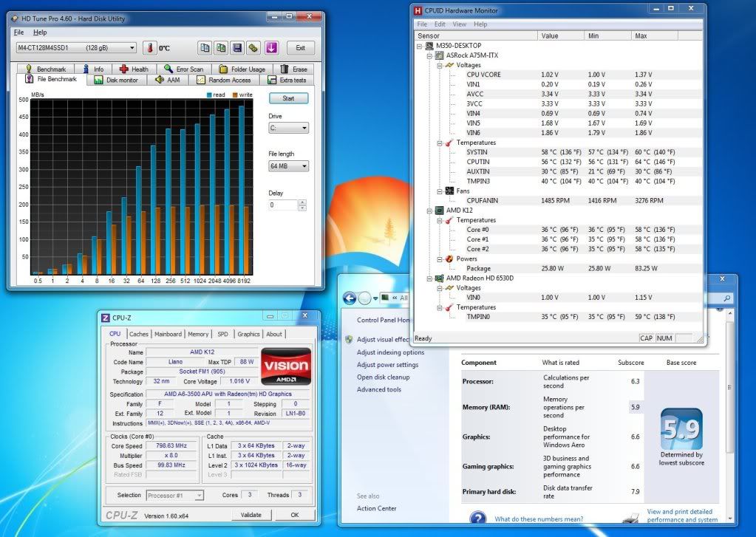
Task: Increase the Delay value with the up arrow
Action: [302, 202]
